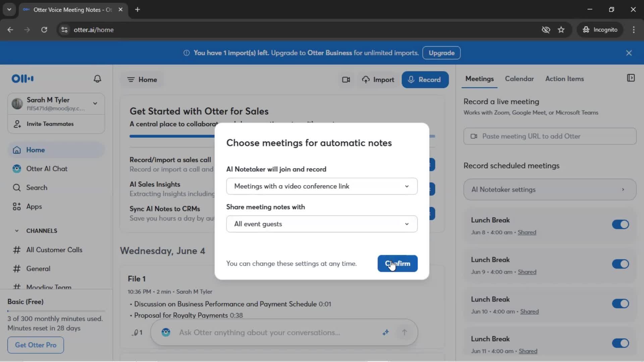
Task: Open Otter AI Chat from sidebar
Action: [47, 169]
